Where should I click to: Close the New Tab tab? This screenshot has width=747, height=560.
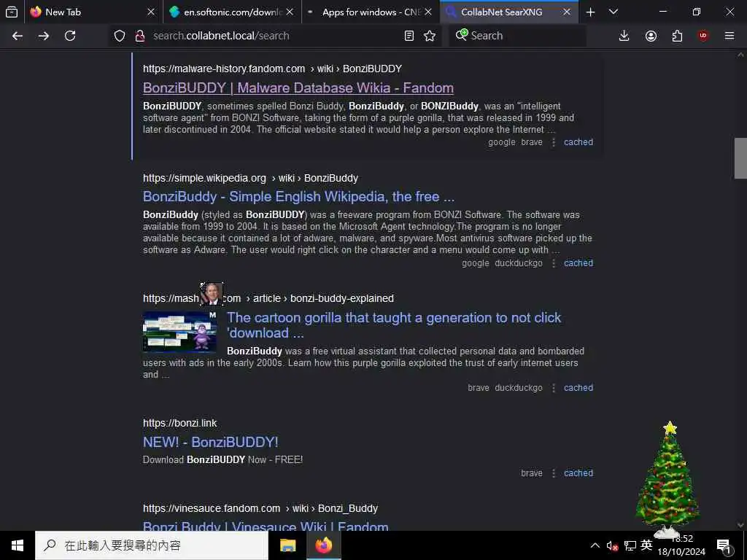[151, 12]
